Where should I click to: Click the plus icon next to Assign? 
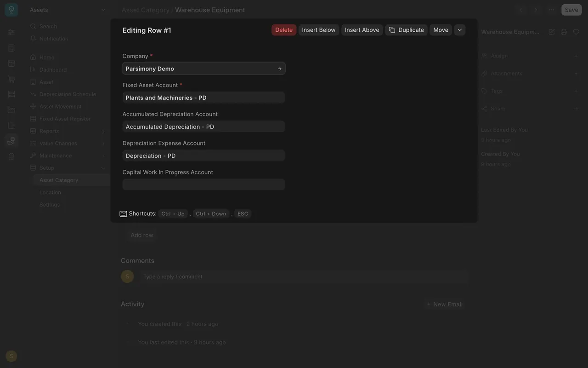coord(576,56)
